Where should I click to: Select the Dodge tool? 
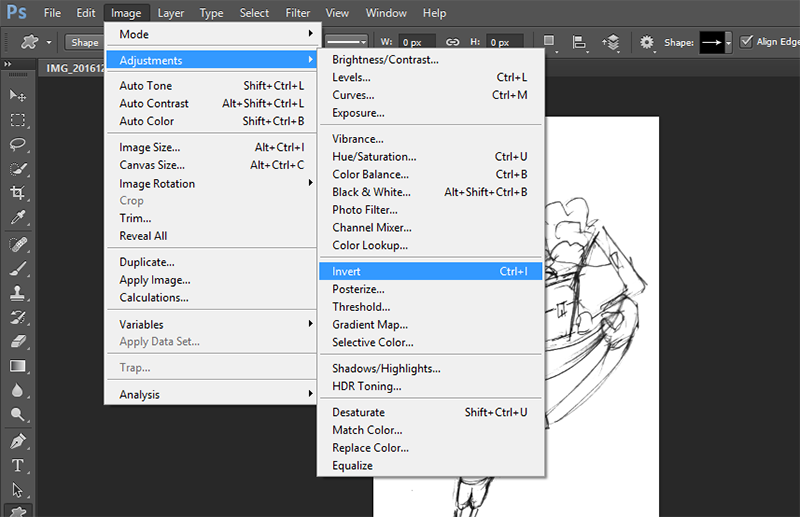tap(18, 414)
